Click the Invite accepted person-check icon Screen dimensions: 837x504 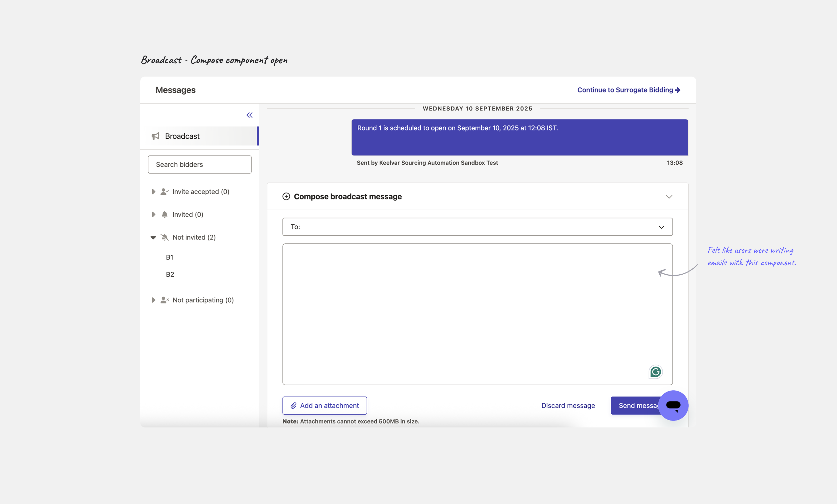[164, 192]
